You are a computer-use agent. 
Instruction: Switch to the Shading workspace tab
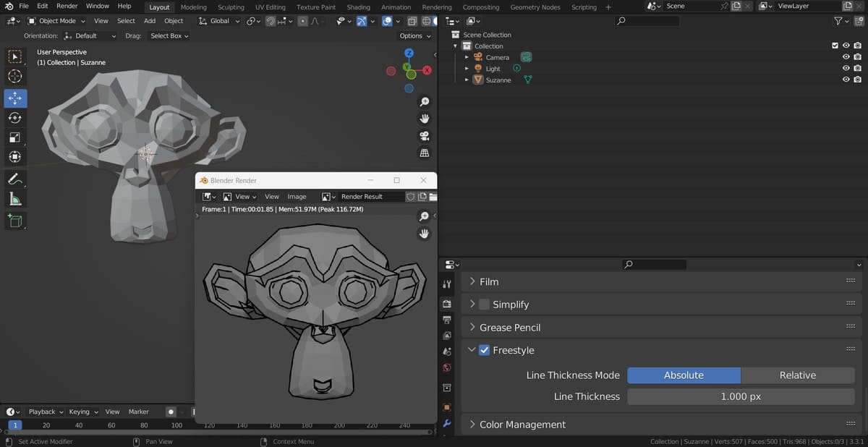tap(358, 7)
